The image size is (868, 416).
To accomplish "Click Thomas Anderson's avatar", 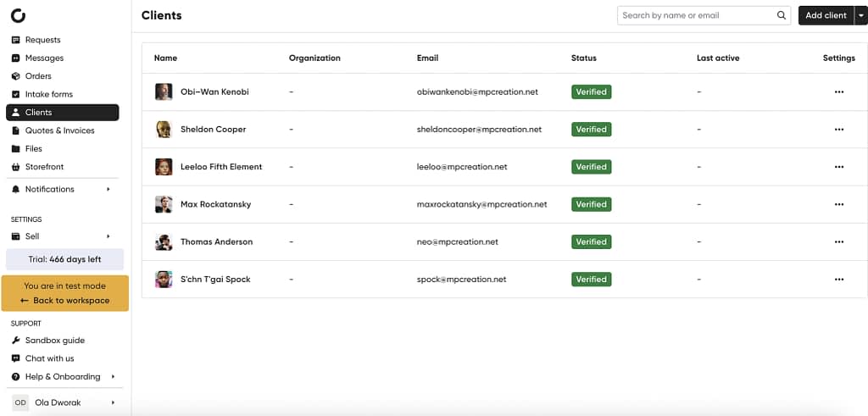I will pos(164,241).
